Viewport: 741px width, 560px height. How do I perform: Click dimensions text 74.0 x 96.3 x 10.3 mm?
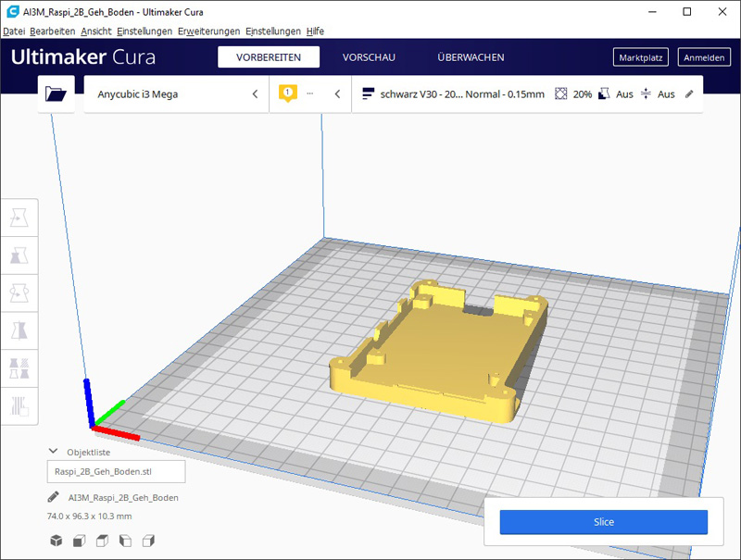coord(89,516)
